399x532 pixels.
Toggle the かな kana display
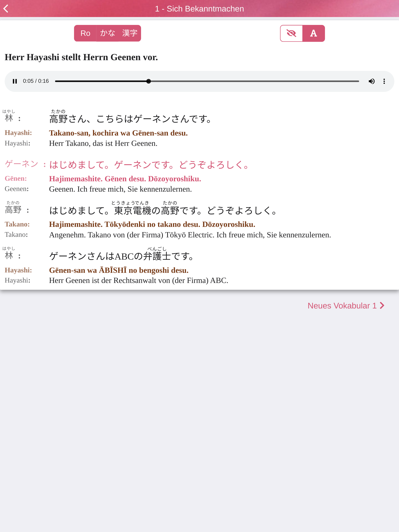point(108,33)
